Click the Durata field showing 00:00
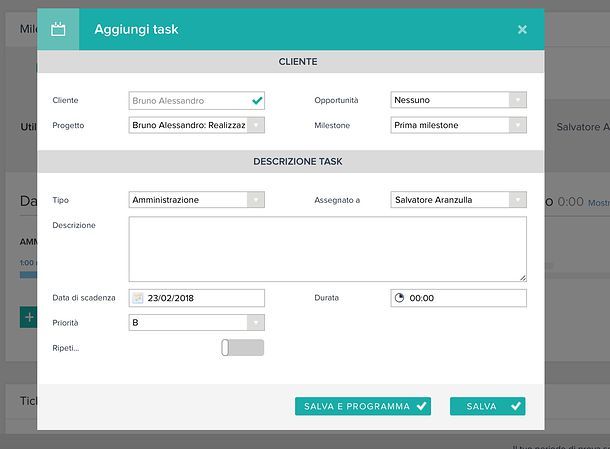Image resolution: width=610 pixels, height=449 pixels. [x=458, y=298]
